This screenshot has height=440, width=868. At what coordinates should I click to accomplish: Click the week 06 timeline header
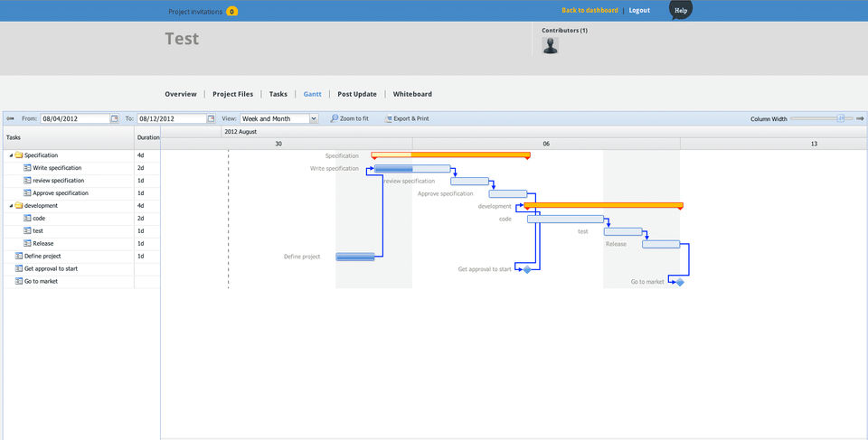tap(546, 144)
